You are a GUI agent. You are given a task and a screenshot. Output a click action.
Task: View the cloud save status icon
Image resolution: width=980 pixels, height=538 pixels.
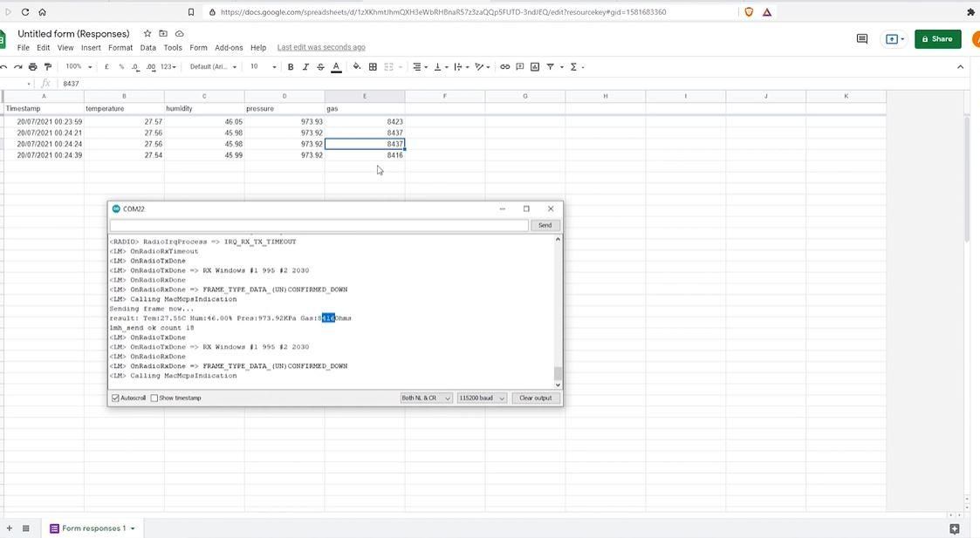[180, 34]
